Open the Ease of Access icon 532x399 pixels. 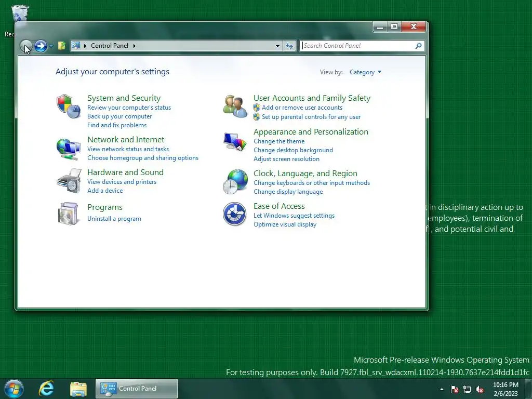pyautogui.click(x=234, y=214)
